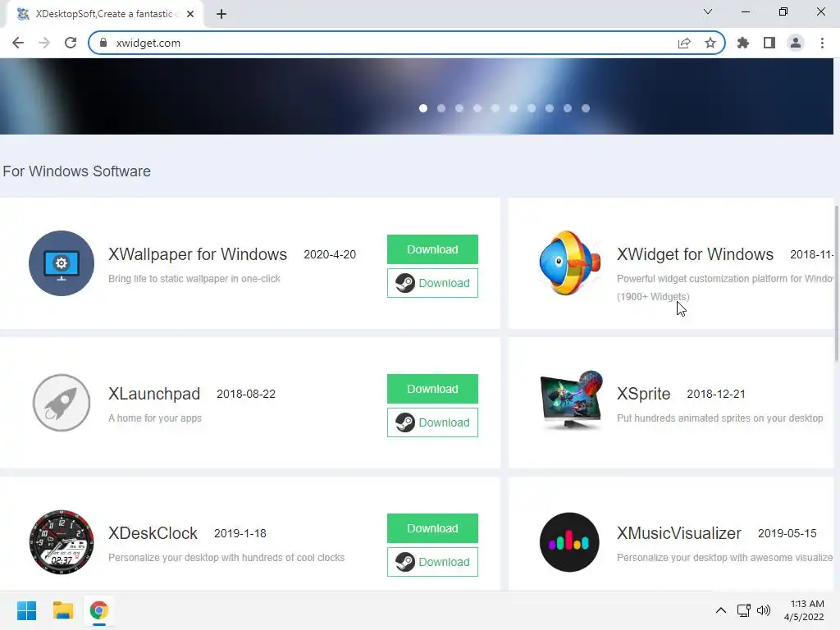The image size is (840, 630).
Task: Open the XWallpaper for Windows title link
Action: [x=198, y=254]
